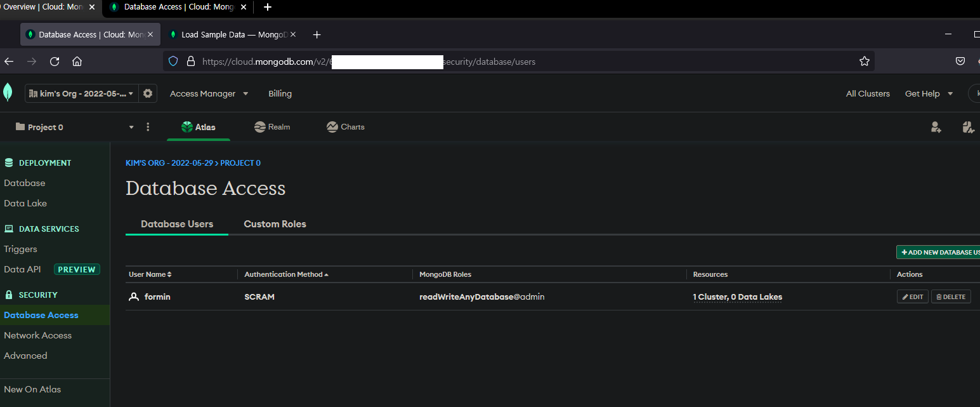980x407 pixels.
Task: Click the MongoDB leaf logo
Action: (8, 92)
